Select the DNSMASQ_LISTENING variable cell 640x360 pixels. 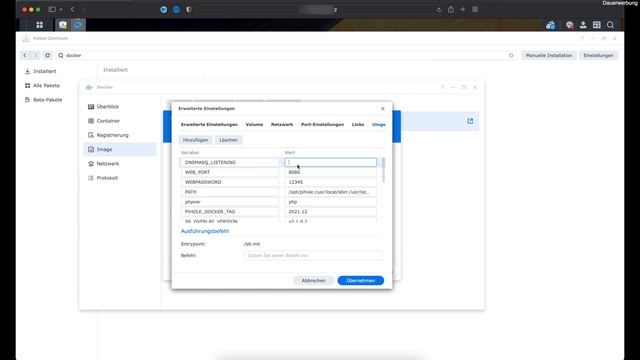click(x=230, y=162)
